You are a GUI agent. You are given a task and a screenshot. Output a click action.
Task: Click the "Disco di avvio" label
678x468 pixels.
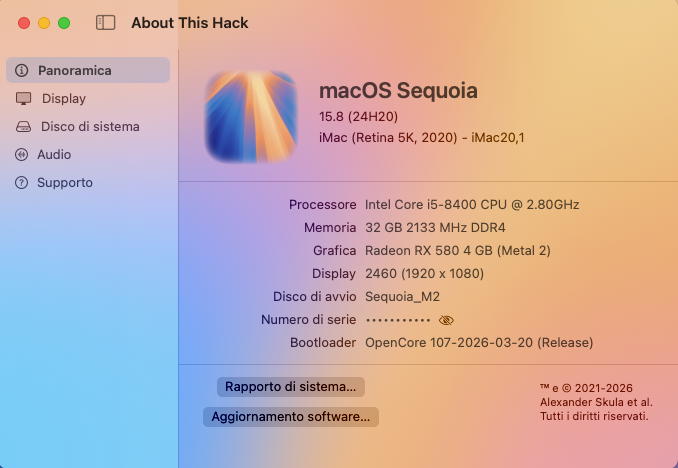pyautogui.click(x=314, y=297)
